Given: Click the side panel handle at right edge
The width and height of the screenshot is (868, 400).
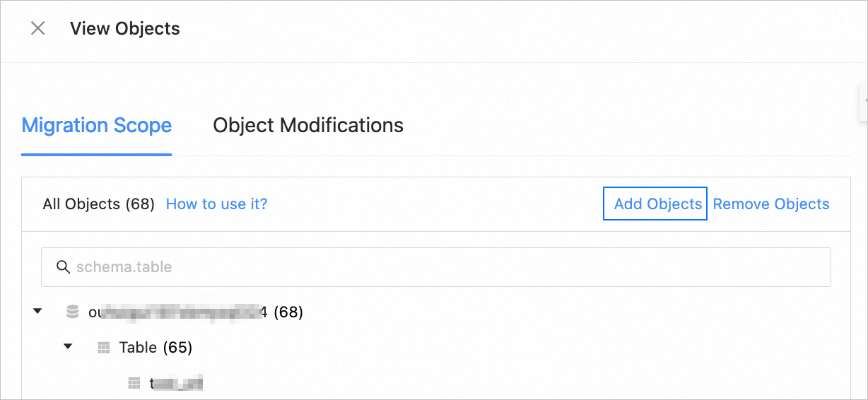Looking at the screenshot, I should 863,101.
